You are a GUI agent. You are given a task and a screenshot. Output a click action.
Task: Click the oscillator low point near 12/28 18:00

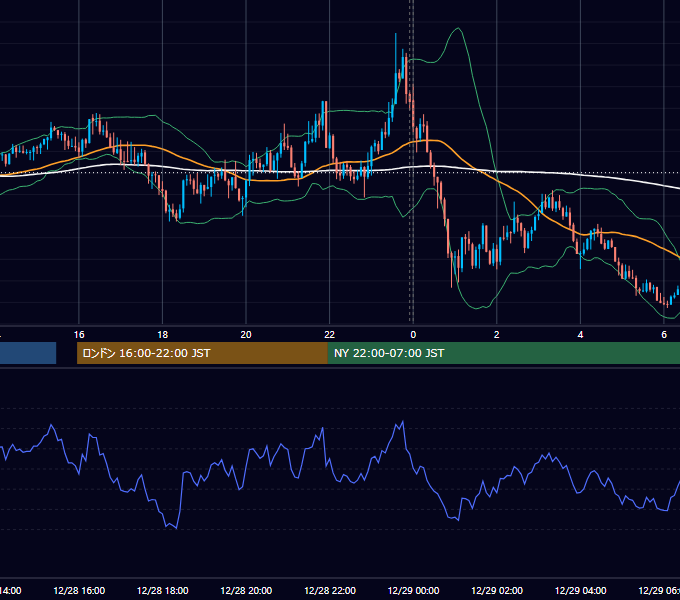click(177, 528)
